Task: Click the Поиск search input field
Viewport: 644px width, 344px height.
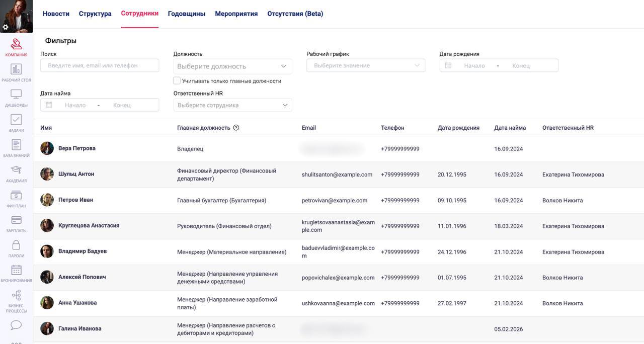Action: pyautogui.click(x=100, y=65)
